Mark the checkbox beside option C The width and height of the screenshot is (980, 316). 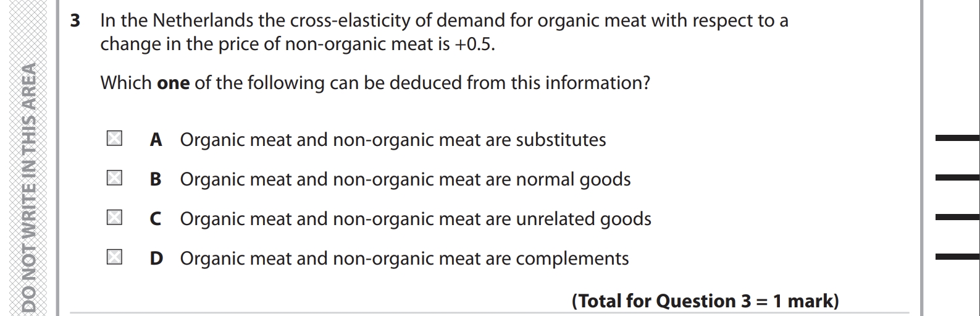coord(114,218)
